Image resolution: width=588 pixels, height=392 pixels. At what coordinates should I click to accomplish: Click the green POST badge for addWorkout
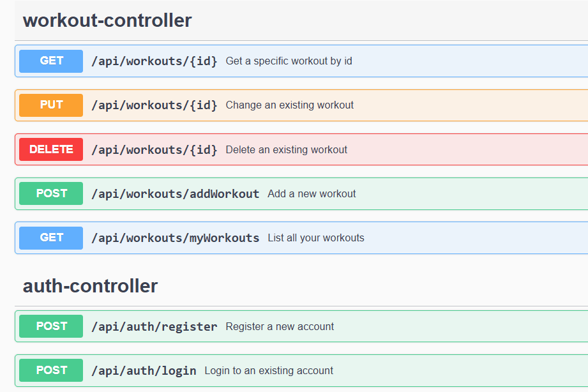tap(51, 193)
